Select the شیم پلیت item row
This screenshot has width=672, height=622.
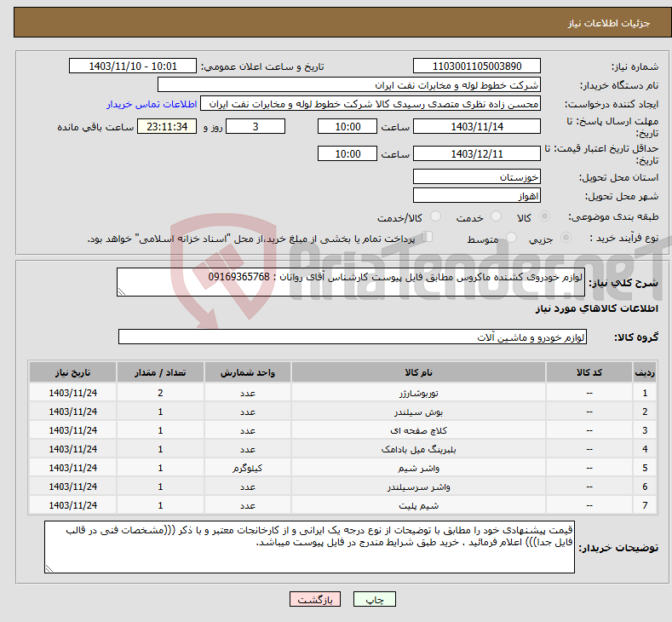[343, 506]
